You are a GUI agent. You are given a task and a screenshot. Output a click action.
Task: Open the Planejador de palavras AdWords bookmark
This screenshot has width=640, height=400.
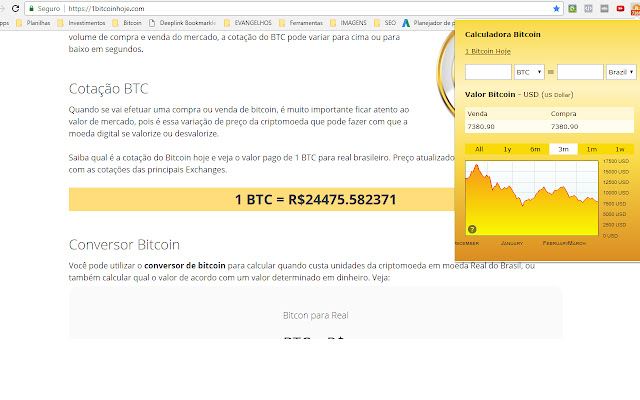click(x=428, y=23)
